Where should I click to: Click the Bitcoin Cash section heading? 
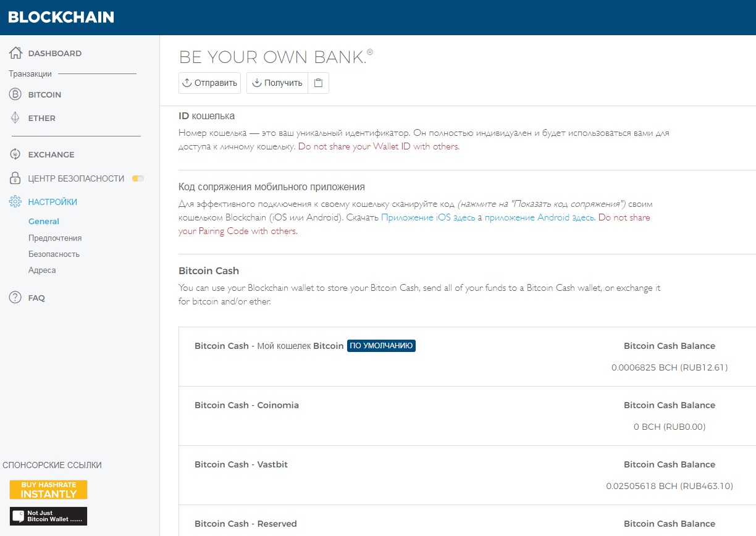click(x=209, y=270)
